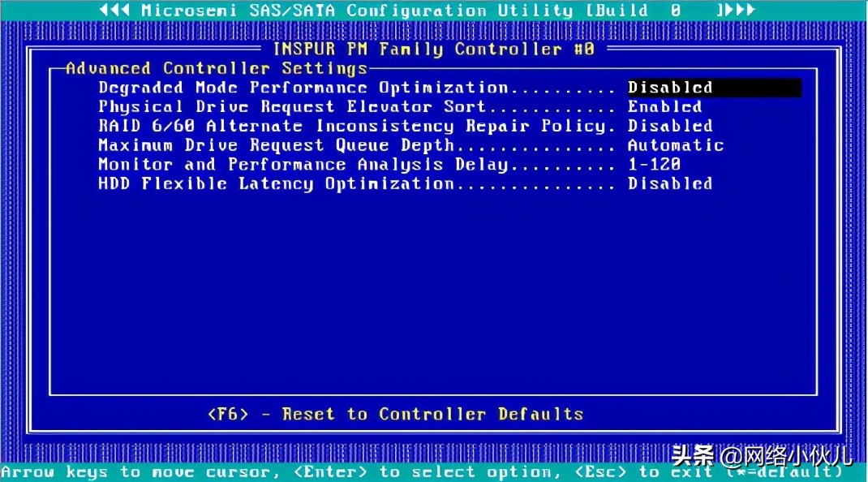The width and height of the screenshot is (868, 482).
Task: Edit the 1-120 delay value
Action: point(654,164)
